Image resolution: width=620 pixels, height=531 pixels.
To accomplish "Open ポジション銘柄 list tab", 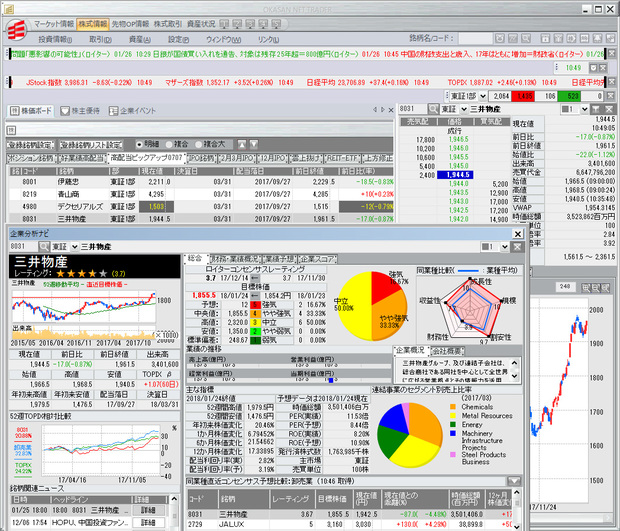I will [32, 159].
